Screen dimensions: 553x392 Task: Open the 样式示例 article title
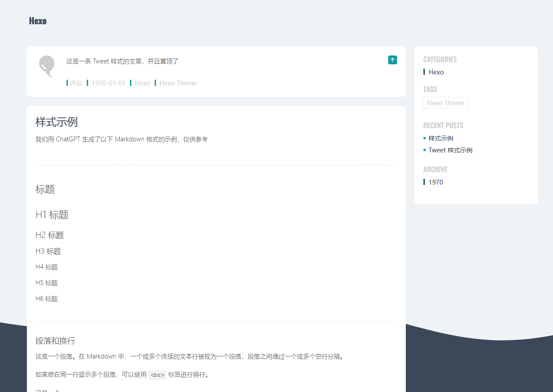[x=56, y=122]
